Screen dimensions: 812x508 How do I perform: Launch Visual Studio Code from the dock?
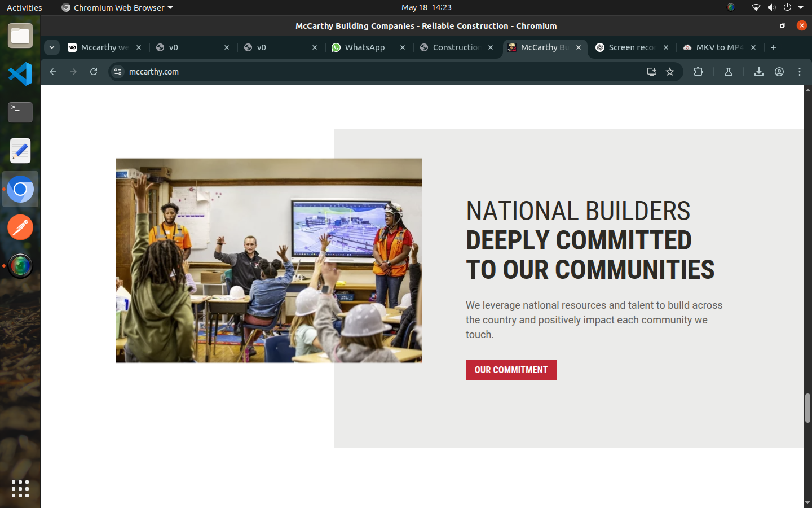tap(20, 74)
